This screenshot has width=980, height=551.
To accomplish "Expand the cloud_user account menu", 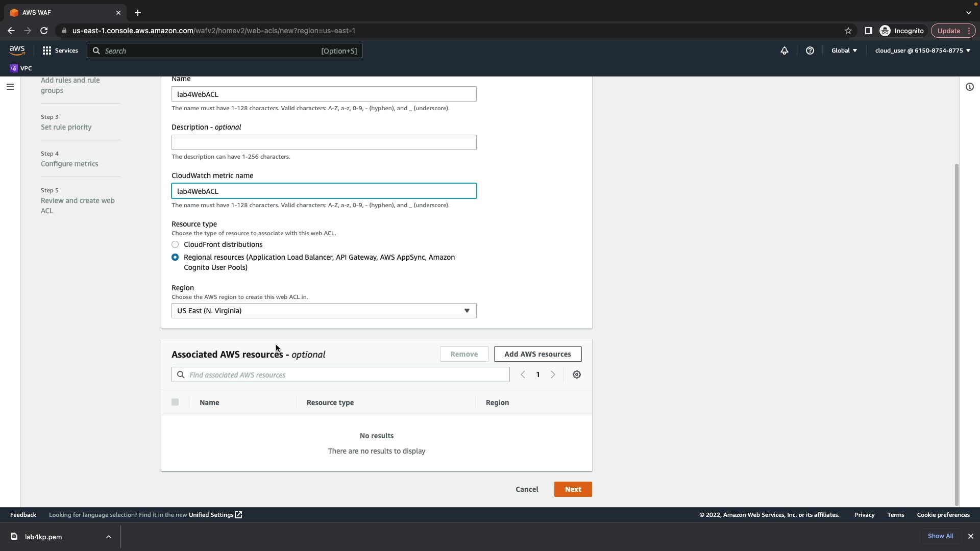I will pos(922,51).
